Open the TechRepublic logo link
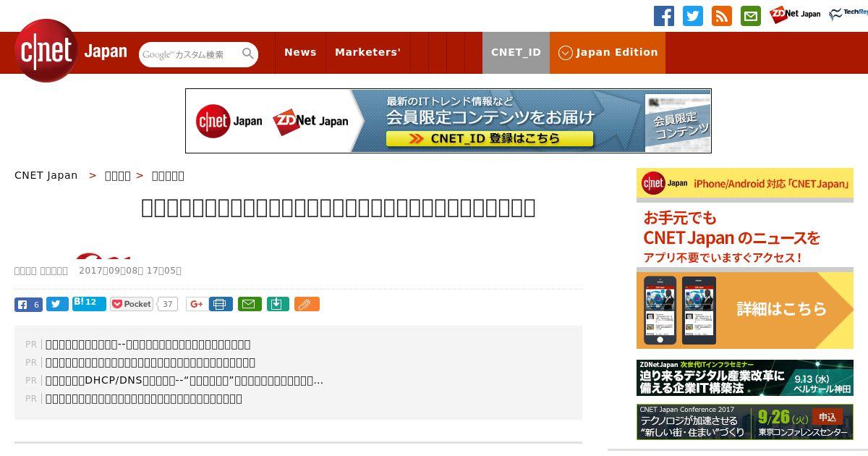 coord(848,14)
